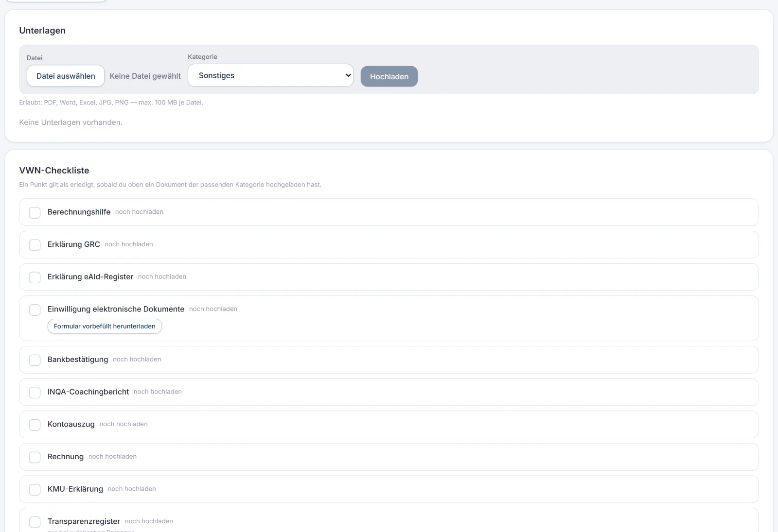Click the 'Transparenzregister' item label
This screenshot has width=778, height=532.
pos(84,521)
